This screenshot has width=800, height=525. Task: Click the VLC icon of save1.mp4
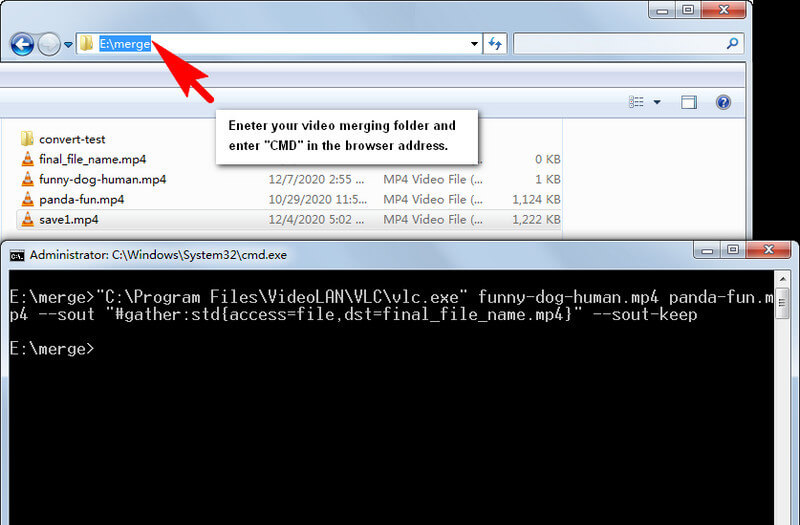[28, 219]
